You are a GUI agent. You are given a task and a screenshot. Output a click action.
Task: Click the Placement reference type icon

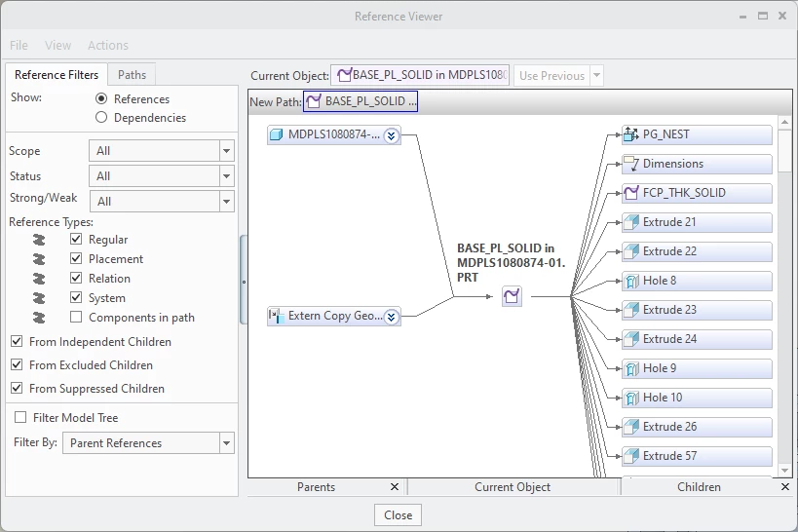coord(39,259)
